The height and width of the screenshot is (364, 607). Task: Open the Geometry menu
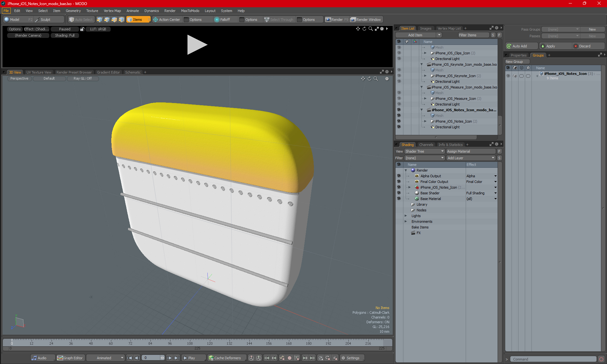click(x=73, y=11)
